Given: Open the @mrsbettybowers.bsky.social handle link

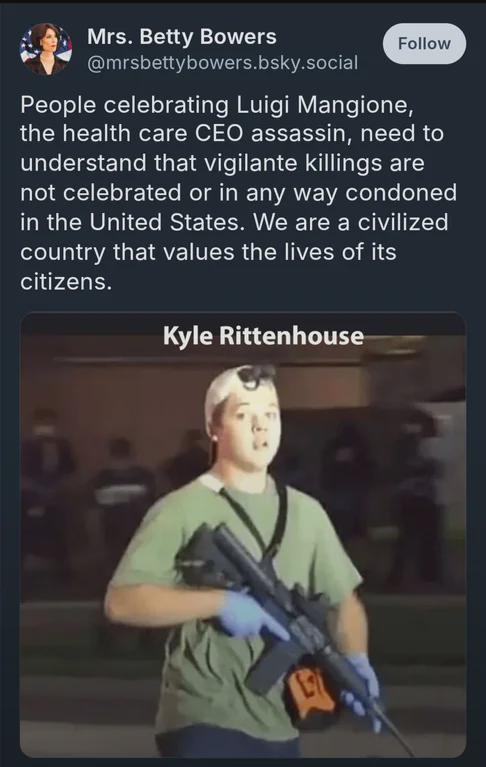Looking at the screenshot, I should 222,63.
